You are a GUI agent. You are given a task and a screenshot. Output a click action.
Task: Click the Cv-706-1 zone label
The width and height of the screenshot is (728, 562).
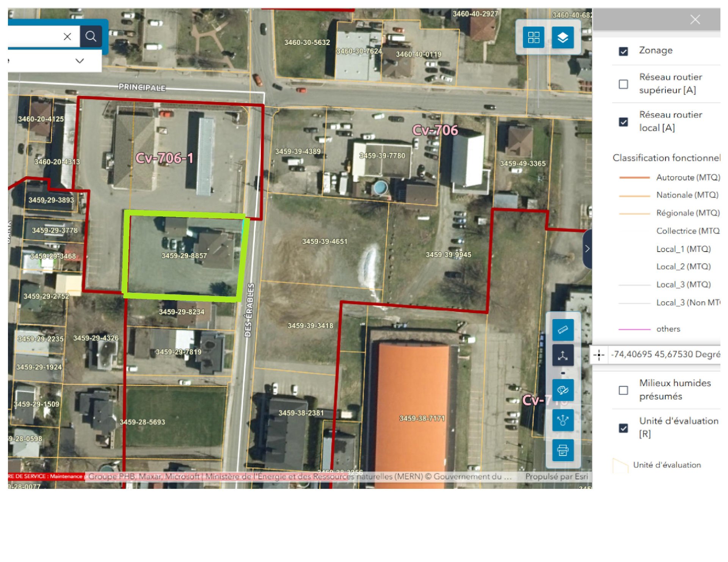coord(164,158)
